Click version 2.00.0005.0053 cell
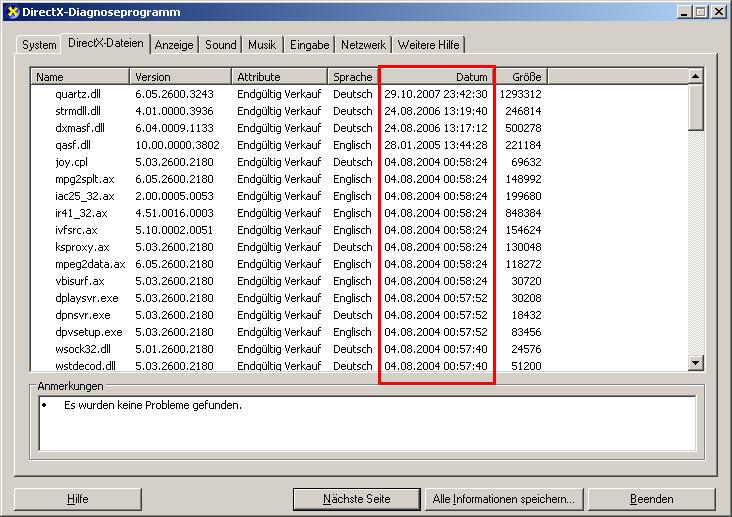732x517 pixels. 174,196
